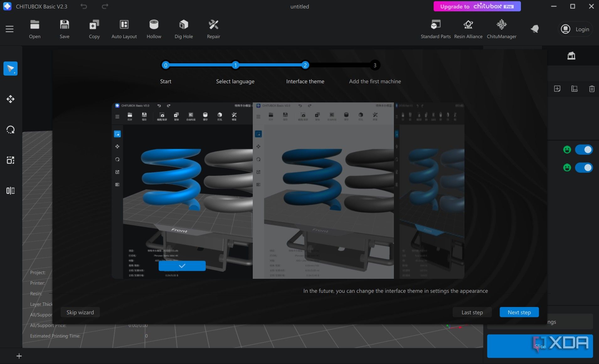Choose the light gray theme thumbnail
This screenshot has height=364, width=599.
tap(323, 190)
